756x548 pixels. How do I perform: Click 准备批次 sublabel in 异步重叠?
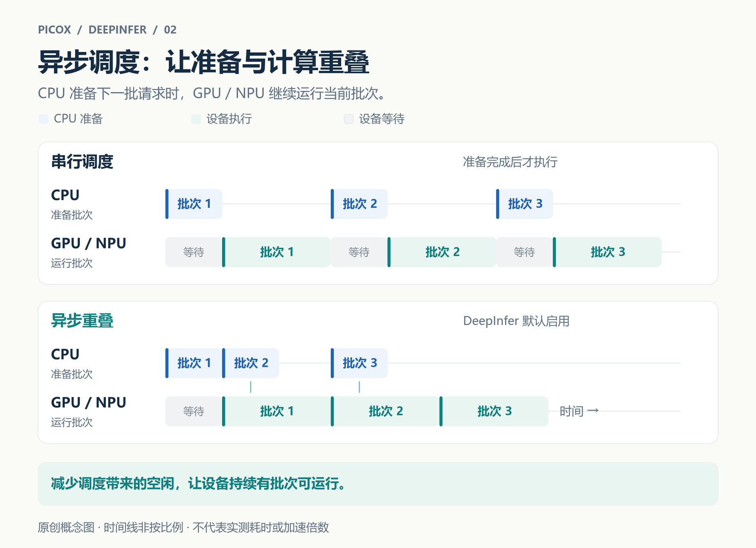click(x=72, y=374)
